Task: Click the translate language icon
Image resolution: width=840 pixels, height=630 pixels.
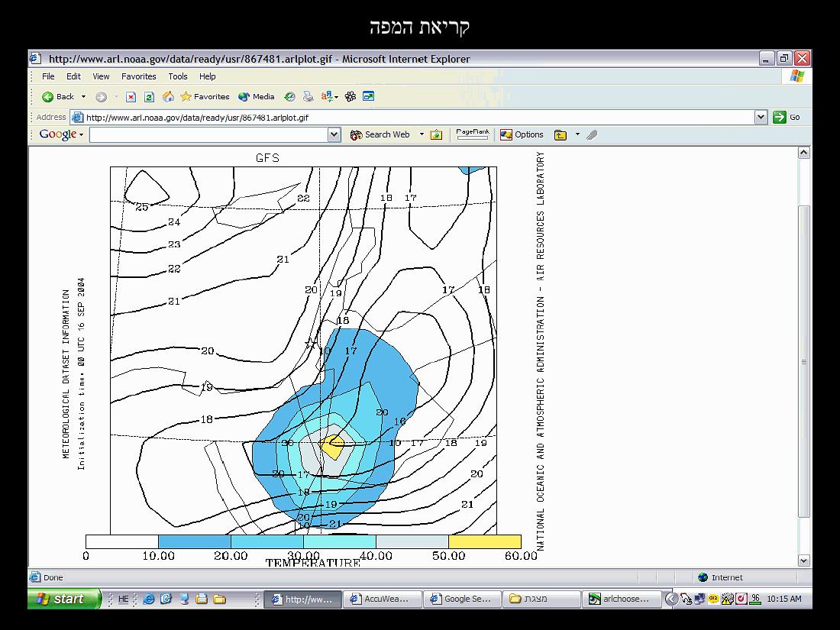Action: coord(326,96)
